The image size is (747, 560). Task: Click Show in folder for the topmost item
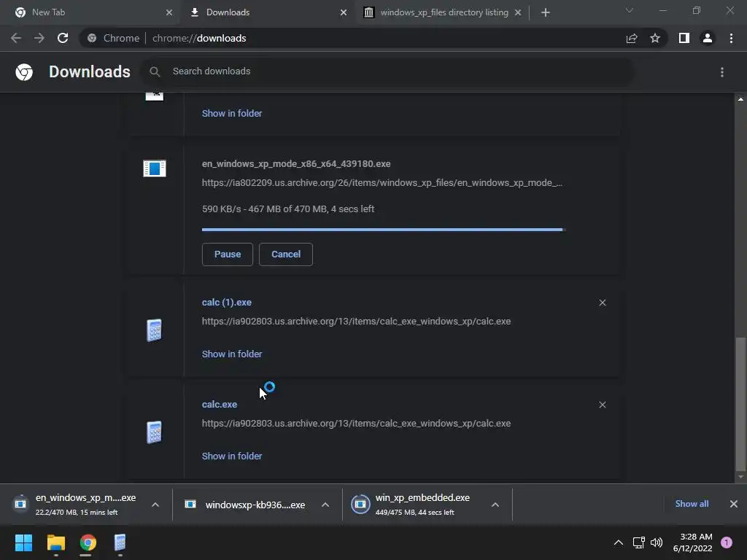point(232,113)
